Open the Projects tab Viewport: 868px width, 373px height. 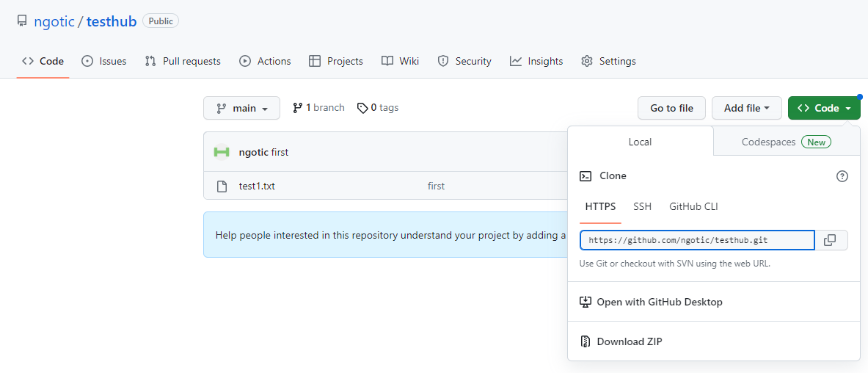335,61
